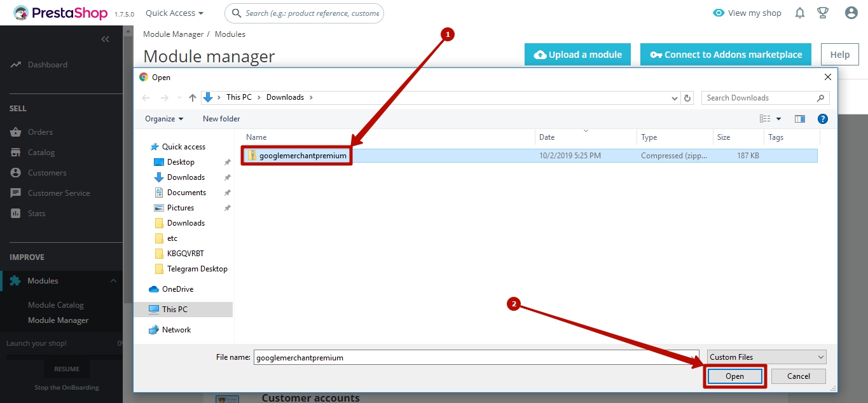Click the Open button

click(x=734, y=376)
